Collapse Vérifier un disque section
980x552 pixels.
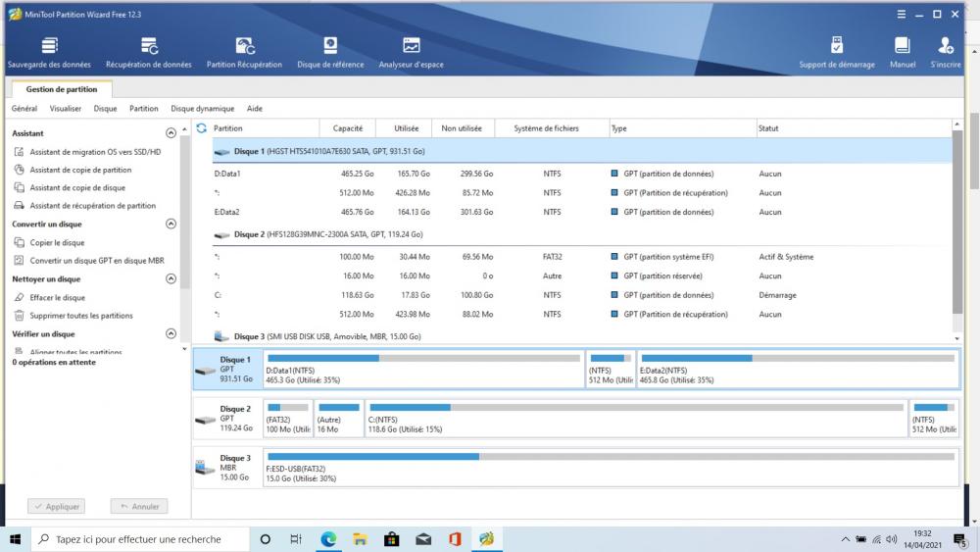click(171, 333)
